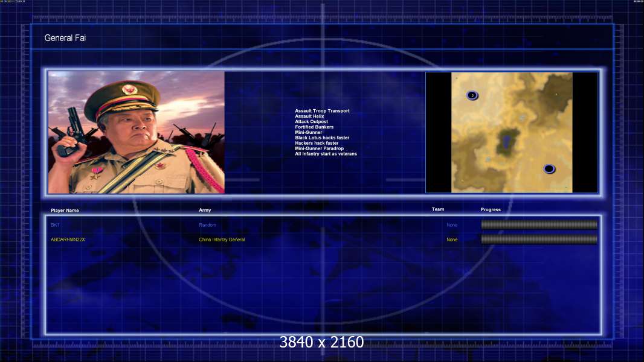Click the 'Random' army entry
The width and height of the screenshot is (644, 362).
tap(207, 225)
